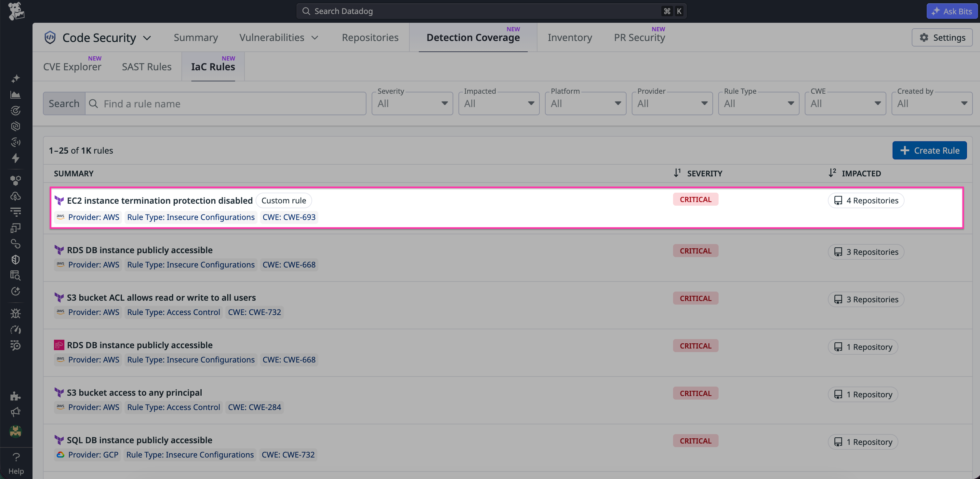Click the Terraform icon beside EC2 rule
The image size is (980, 479).
59,200
